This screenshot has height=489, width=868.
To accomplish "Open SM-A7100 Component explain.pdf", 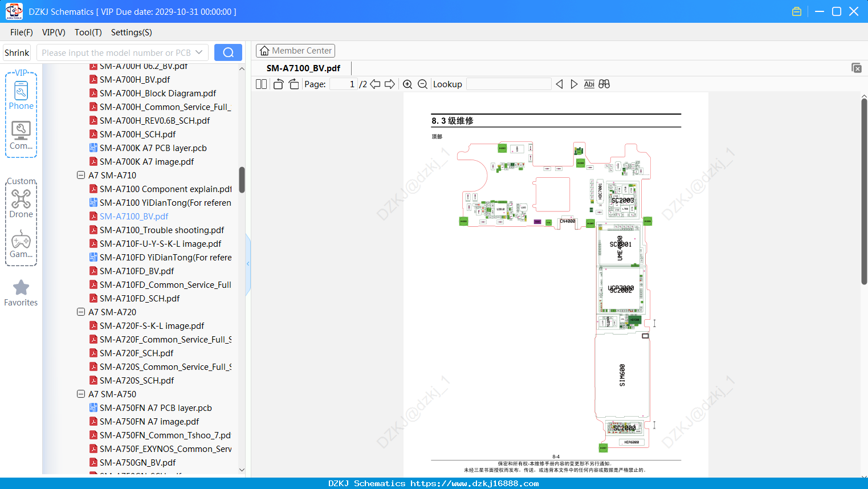I will pos(165,189).
